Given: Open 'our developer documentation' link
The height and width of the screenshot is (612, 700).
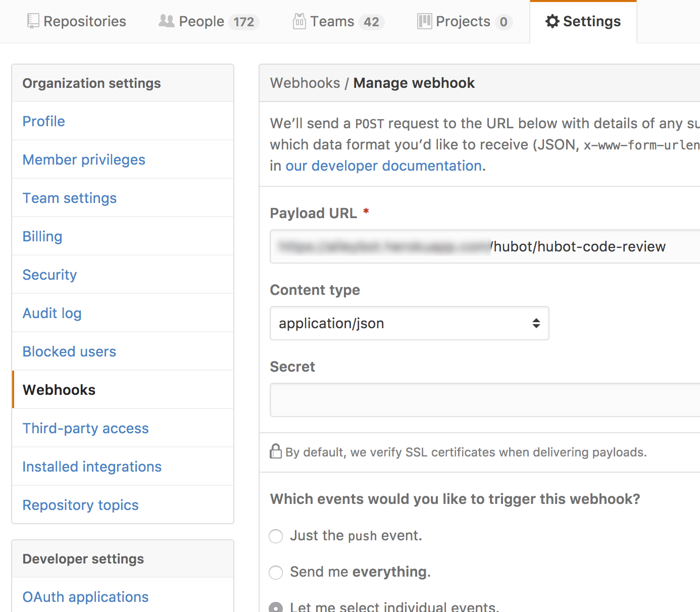Looking at the screenshot, I should tap(383, 166).
